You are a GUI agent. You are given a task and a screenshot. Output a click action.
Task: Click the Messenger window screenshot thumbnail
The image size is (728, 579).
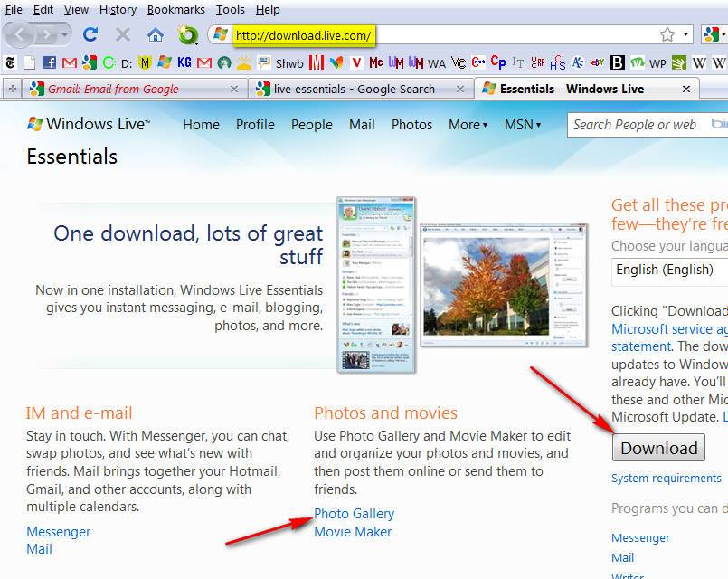point(376,285)
